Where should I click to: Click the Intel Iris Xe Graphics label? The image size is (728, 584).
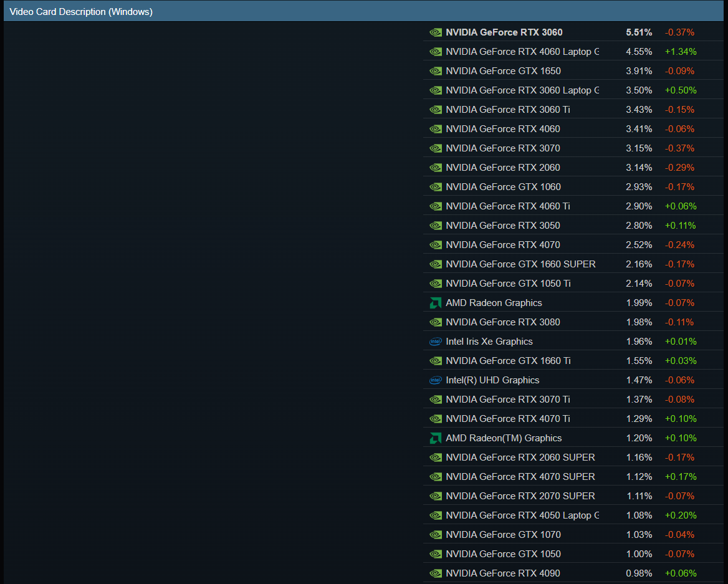[489, 342]
